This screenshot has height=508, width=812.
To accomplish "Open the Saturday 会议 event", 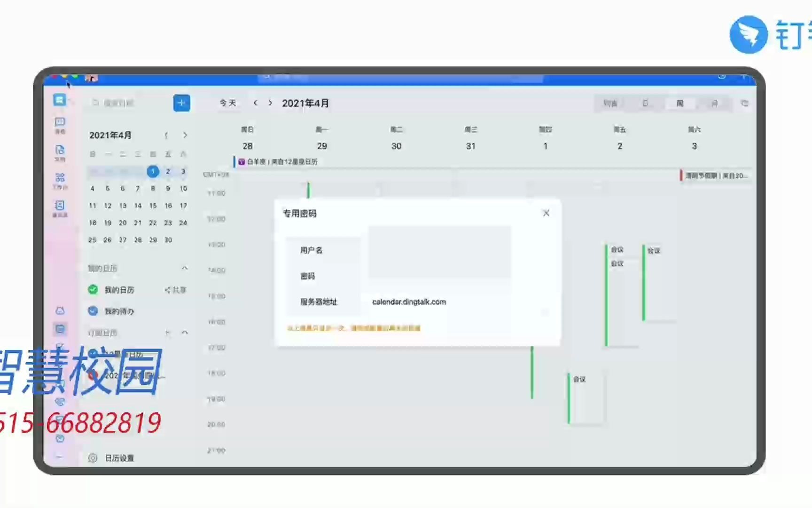I will click(x=659, y=283).
